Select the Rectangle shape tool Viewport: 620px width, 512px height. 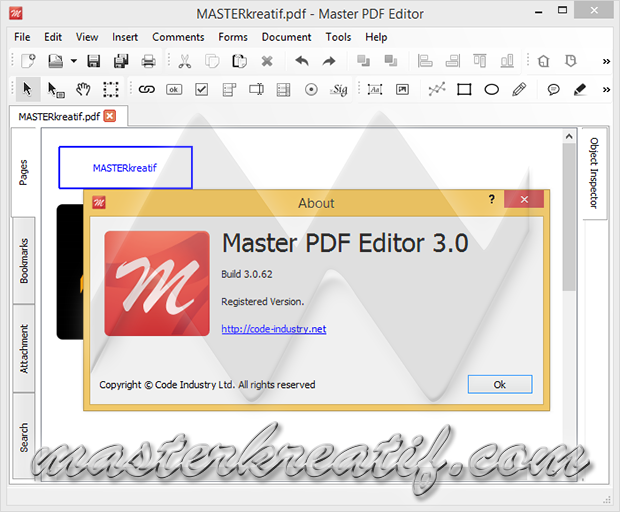click(x=464, y=90)
